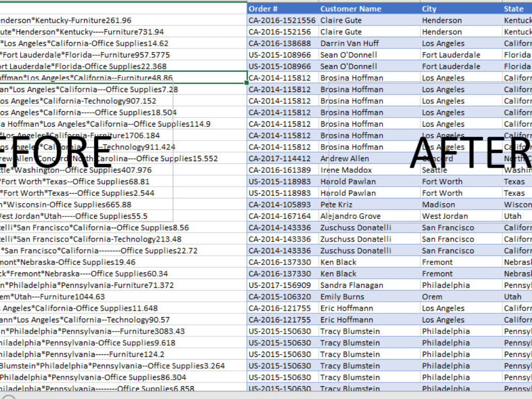This screenshot has width=532, height=399.
Task: Select the cell ending in Technology907.152
Action: [x=123, y=101]
